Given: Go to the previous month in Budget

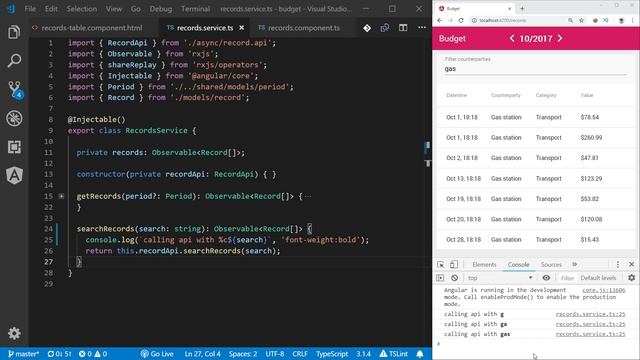Looking at the screenshot, I should tap(512, 38).
